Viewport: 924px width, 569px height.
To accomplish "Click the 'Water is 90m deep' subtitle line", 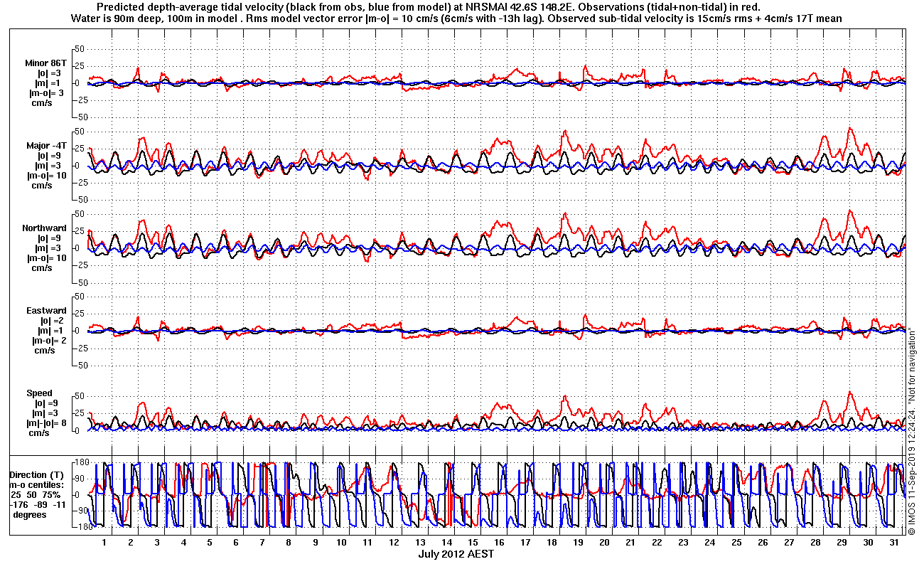I will point(457,19).
